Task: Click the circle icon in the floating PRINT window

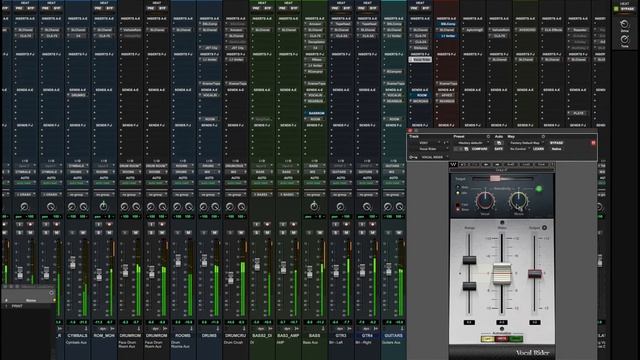Action: [51, 293]
